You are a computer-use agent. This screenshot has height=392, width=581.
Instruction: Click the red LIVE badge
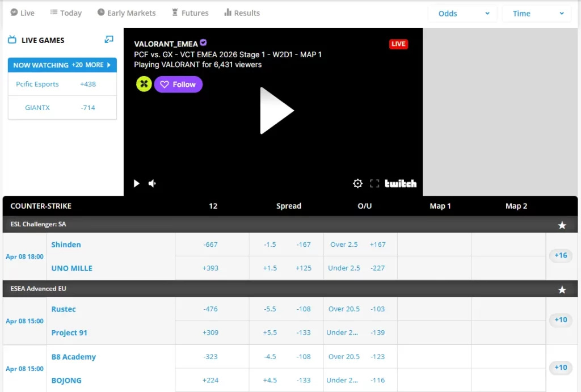pos(398,44)
